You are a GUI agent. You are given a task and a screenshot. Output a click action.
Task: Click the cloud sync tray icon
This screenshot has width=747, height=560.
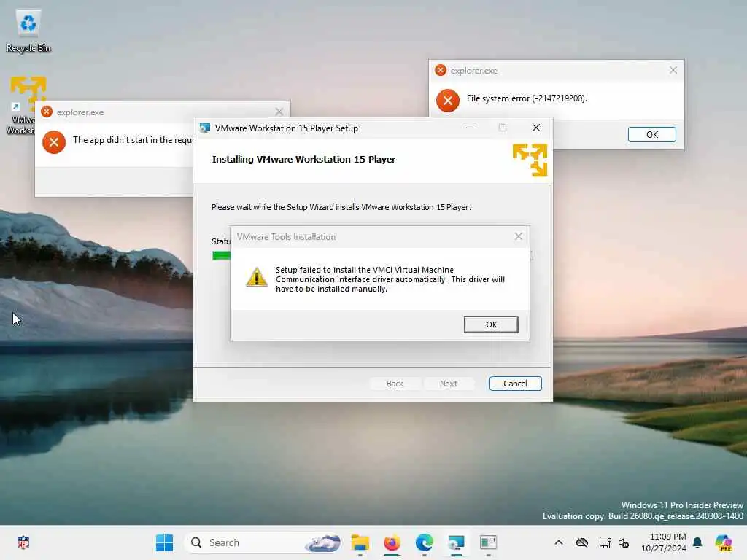click(581, 542)
